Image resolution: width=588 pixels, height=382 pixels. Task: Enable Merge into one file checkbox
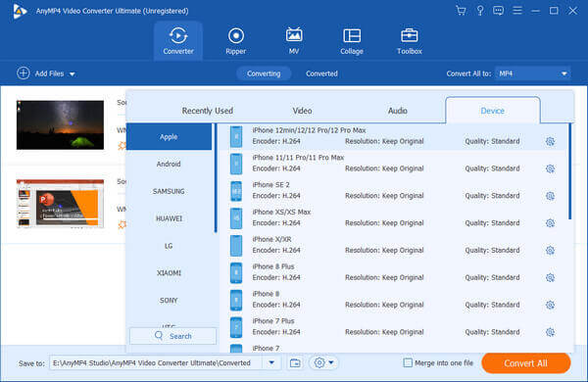pos(408,362)
